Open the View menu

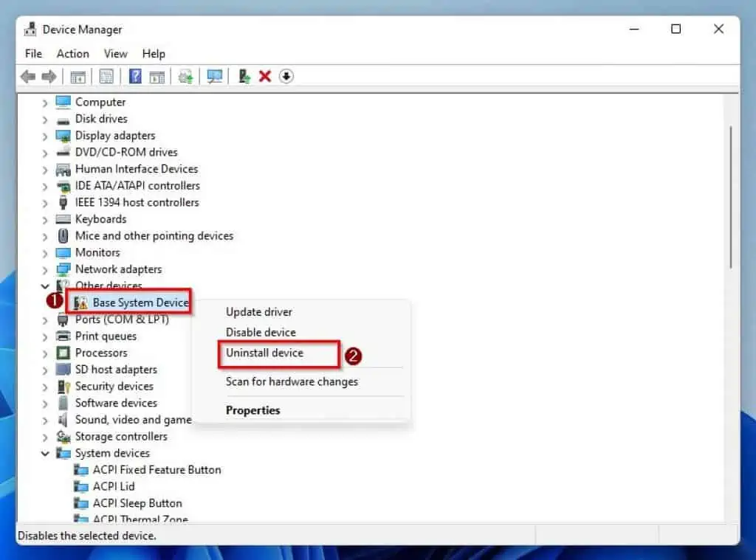coord(115,53)
